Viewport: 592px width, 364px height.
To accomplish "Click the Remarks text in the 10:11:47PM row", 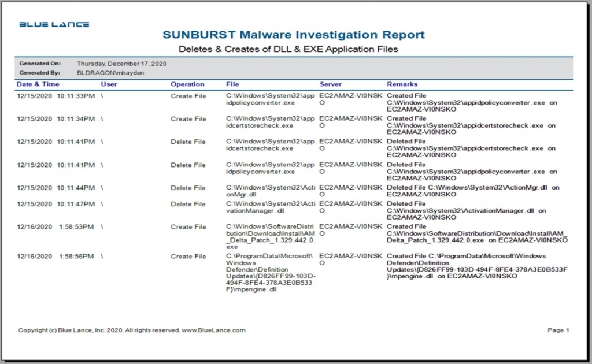I will [x=467, y=210].
